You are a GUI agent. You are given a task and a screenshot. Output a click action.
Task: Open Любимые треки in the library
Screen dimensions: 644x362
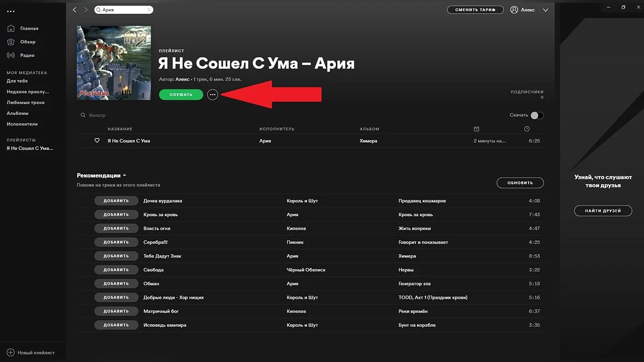(26, 102)
